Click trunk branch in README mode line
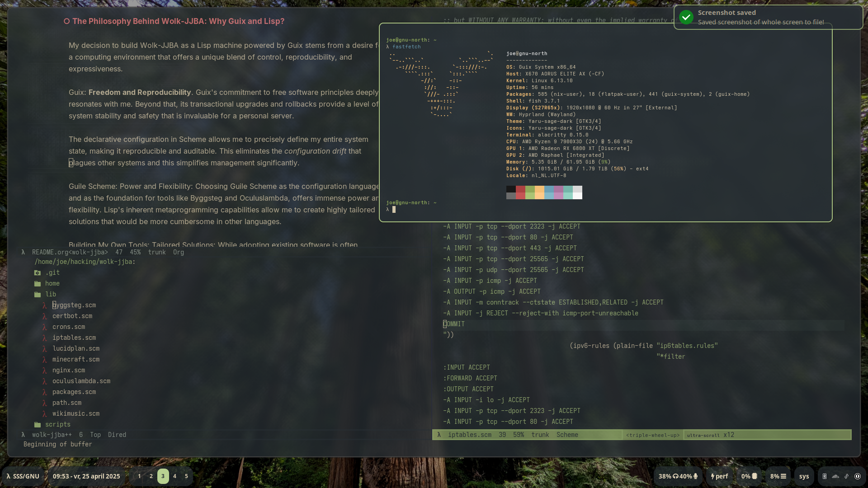Screen dimensions: 868x488 click(157, 253)
